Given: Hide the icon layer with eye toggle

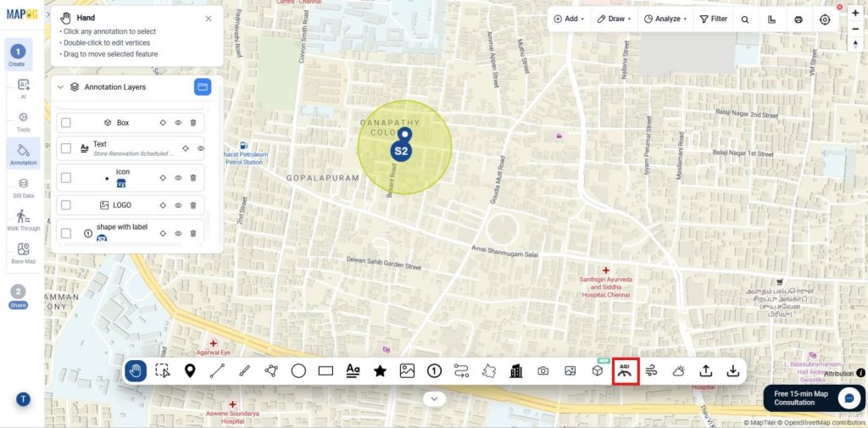Looking at the screenshot, I should click(x=178, y=178).
